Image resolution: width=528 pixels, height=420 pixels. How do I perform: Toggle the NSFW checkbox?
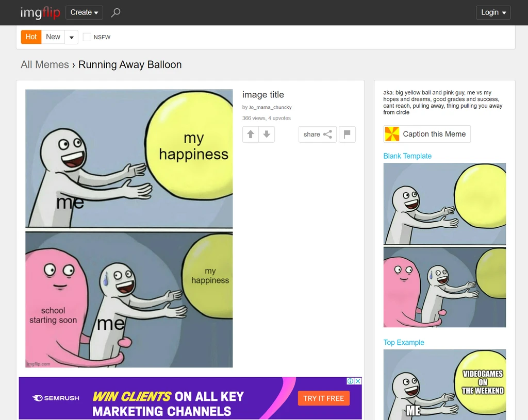[x=87, y=37]
